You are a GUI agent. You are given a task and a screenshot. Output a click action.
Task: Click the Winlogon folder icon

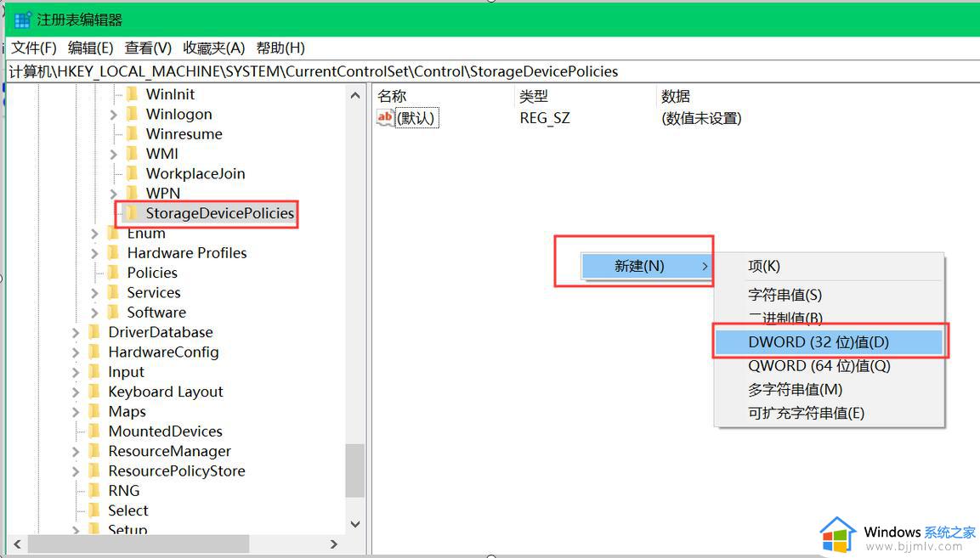132,115
